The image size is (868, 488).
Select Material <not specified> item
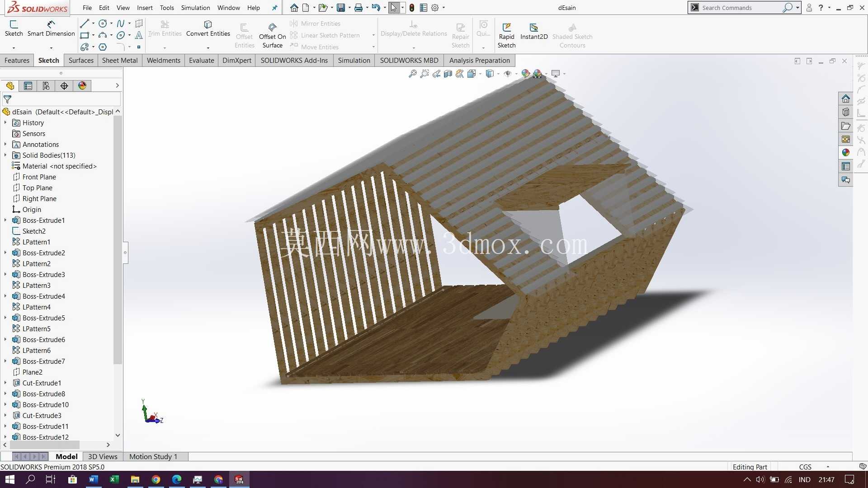click(59, 166)
